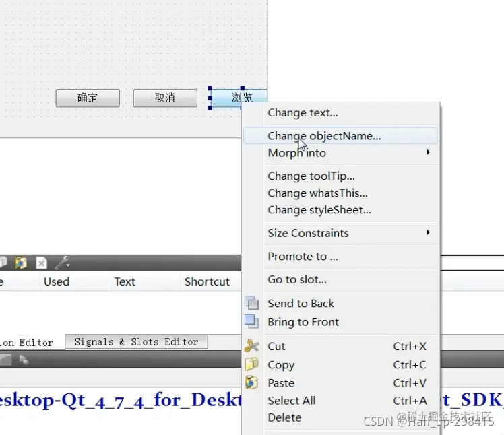Click the Send to Back icon
The width and height of the screenshot is (504, 435).
(x=251, y=303)
